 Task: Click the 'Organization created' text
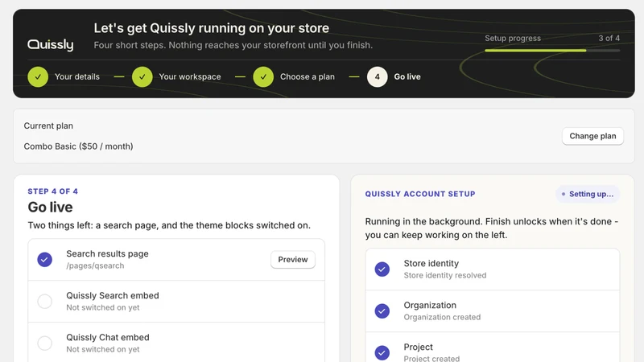click(442, 317)
